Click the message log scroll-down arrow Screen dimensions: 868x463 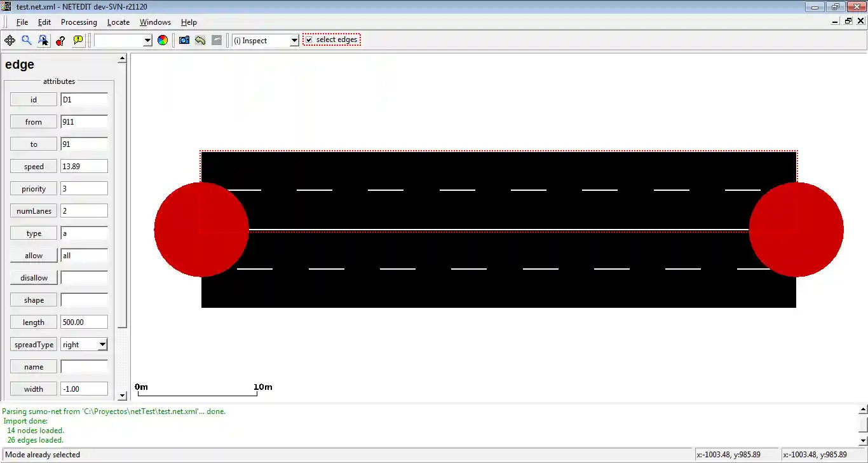point(863,440)
